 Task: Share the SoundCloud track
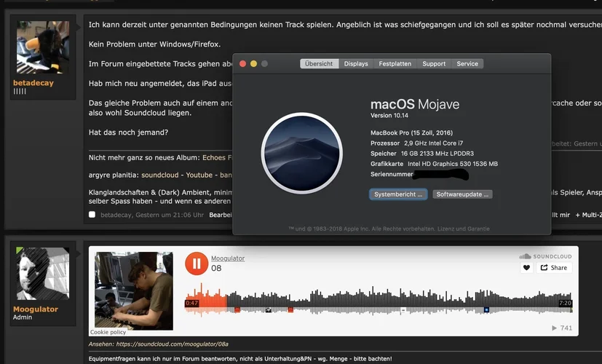coord(554,268)
